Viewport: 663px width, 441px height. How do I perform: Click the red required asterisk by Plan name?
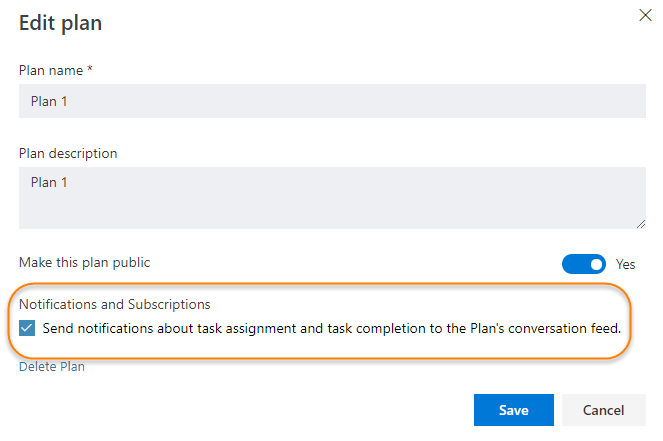click(x=90, y=70)
